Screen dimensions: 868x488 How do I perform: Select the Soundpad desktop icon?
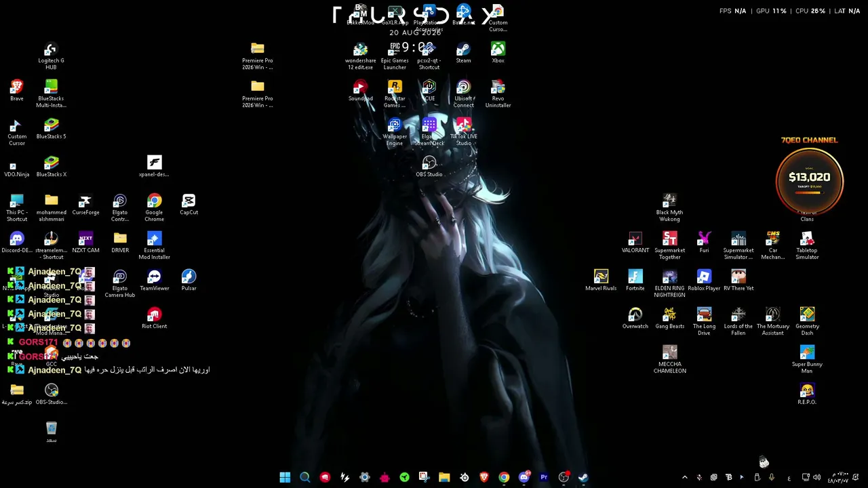(x=360, y=91)
